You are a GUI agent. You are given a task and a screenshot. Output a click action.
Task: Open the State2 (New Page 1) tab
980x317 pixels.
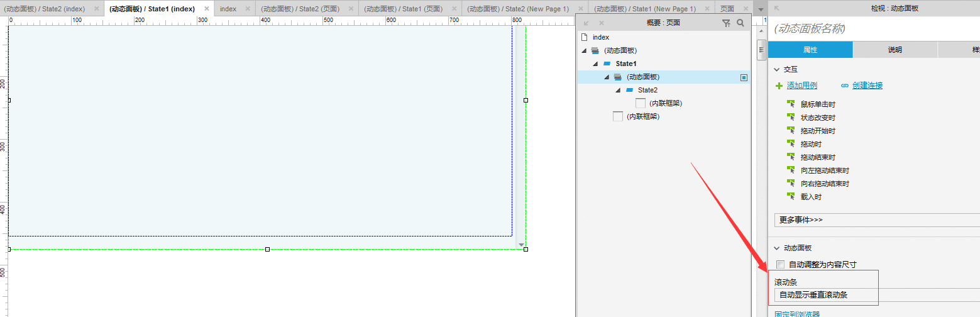point(519,9)
